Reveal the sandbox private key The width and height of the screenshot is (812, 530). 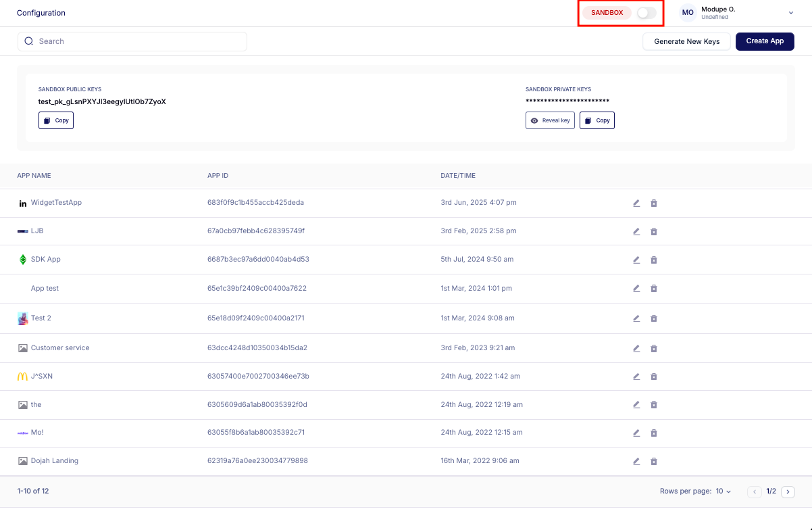point(550,120)
